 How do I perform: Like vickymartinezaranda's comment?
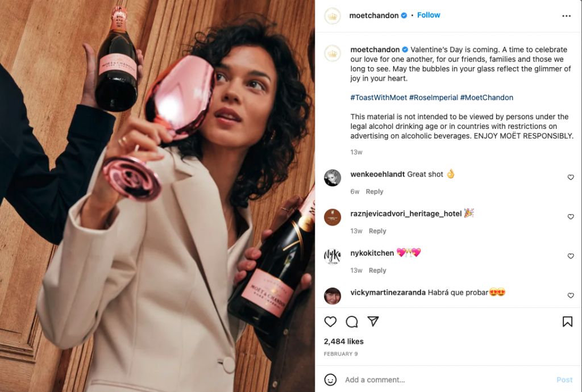571,295
